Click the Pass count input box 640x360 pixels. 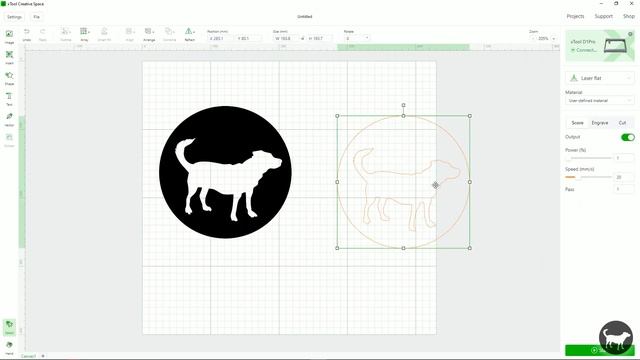(x=624, y=189)
